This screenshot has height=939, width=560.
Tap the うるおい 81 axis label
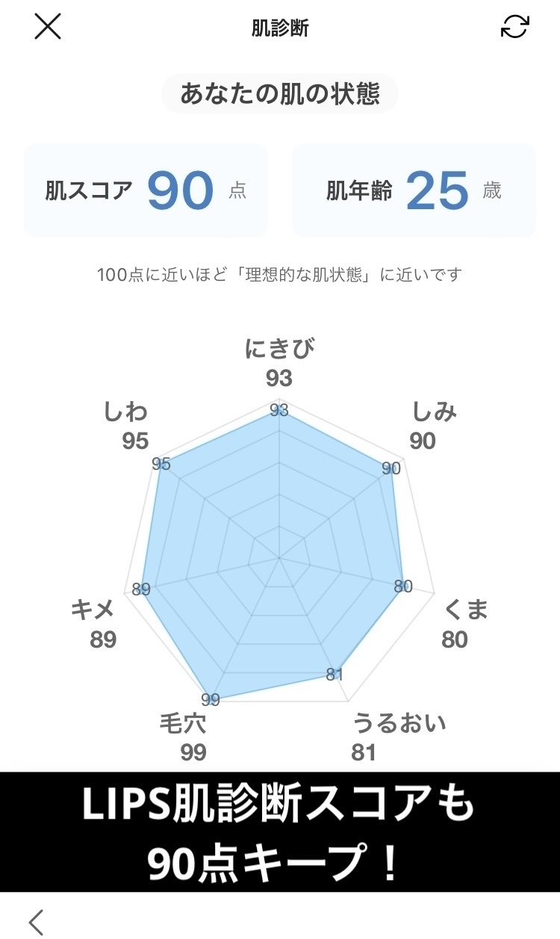pyautogui.click(x=399, y=737)
